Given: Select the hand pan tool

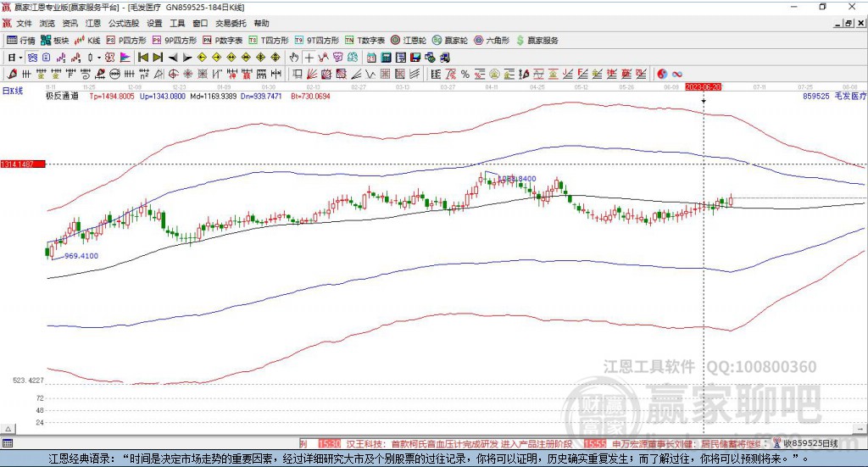Looking at the screenshot, I should (294, 58).
